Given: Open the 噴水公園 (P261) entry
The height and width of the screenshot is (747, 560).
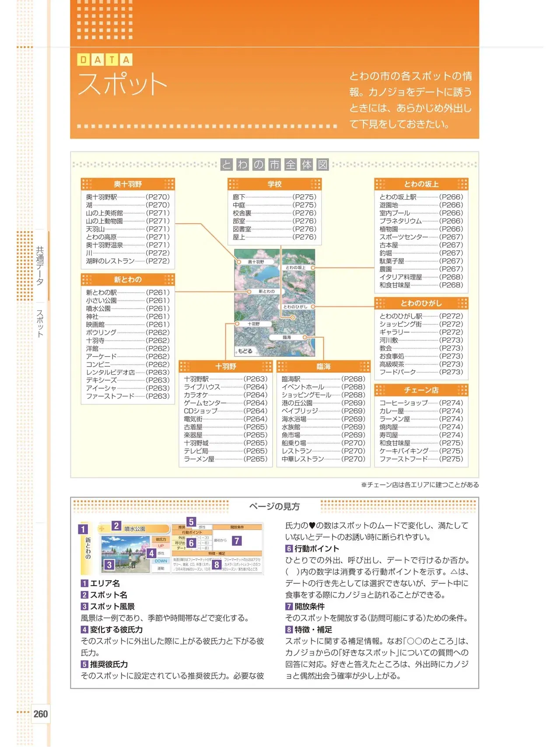Looking at the screenshot, I should click(x=128, y=309).
